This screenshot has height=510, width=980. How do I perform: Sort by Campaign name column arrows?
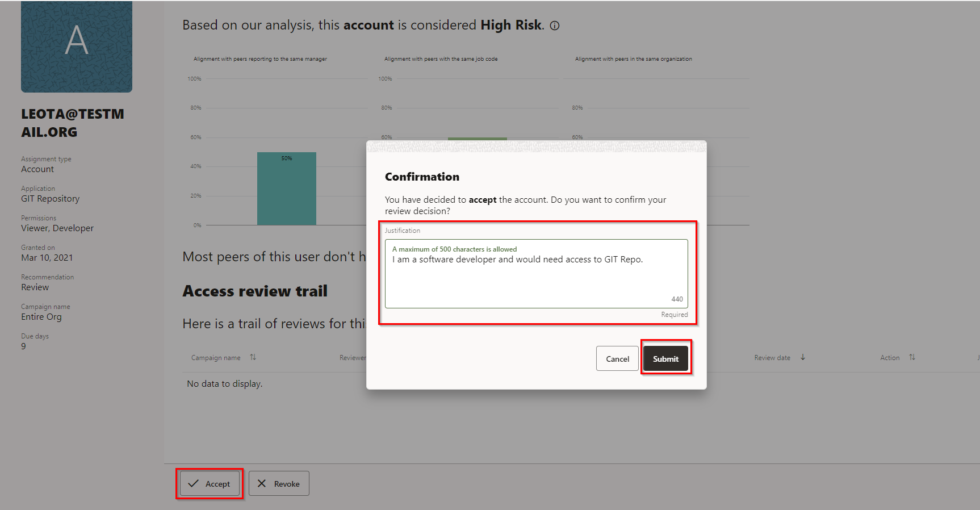[253, 357]
